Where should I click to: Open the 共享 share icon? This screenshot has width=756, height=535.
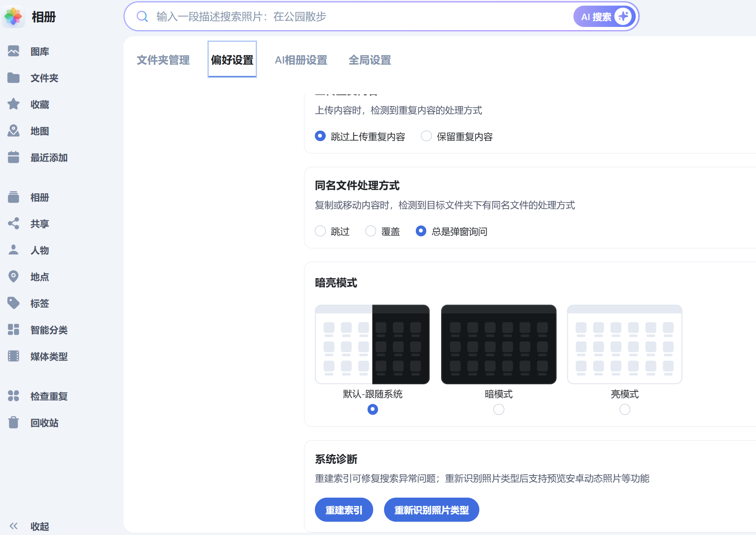[13, 223]
